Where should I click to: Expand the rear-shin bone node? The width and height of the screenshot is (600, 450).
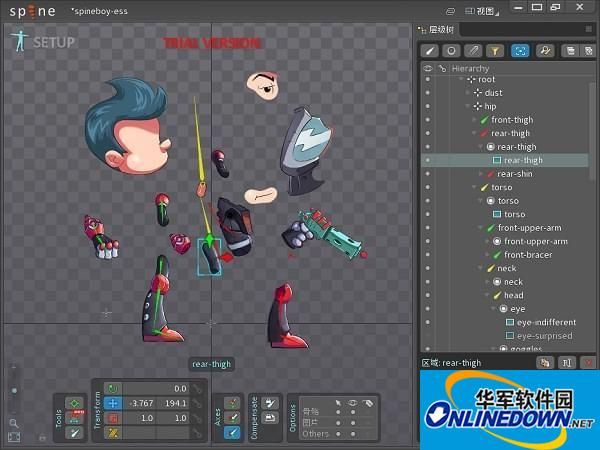coord(481,174)
